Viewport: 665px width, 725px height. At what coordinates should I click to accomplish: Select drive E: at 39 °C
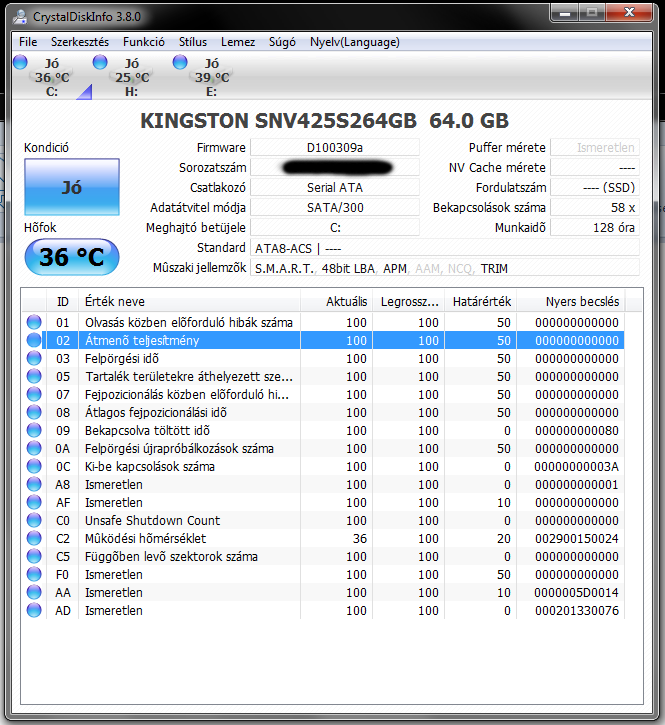pos(212,77)
